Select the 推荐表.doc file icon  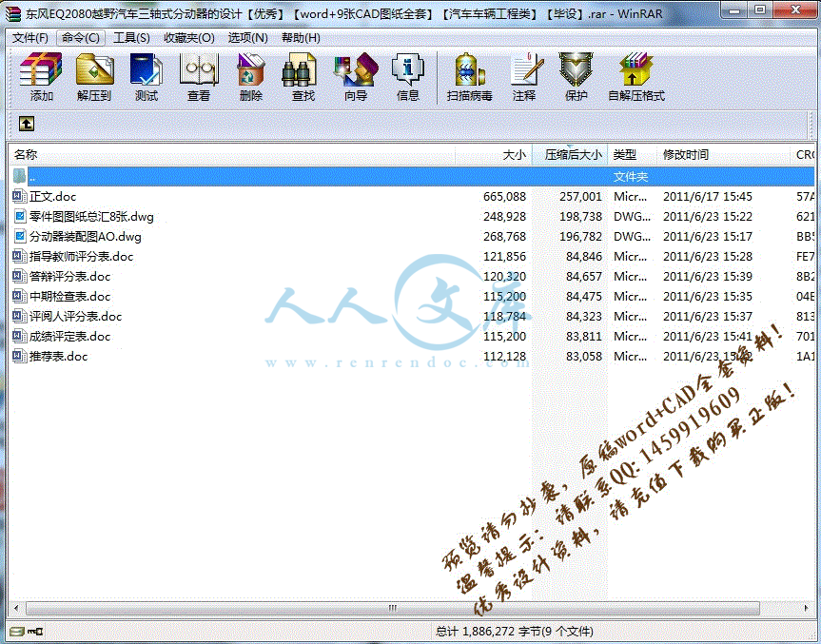pos(19,356)
